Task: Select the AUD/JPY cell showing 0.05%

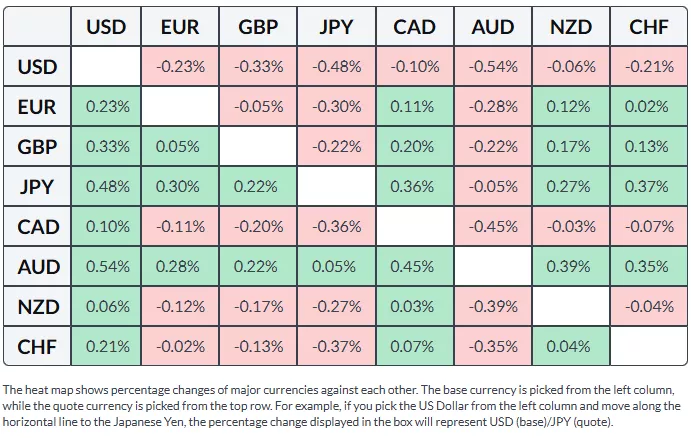Action: click(337, 267)
